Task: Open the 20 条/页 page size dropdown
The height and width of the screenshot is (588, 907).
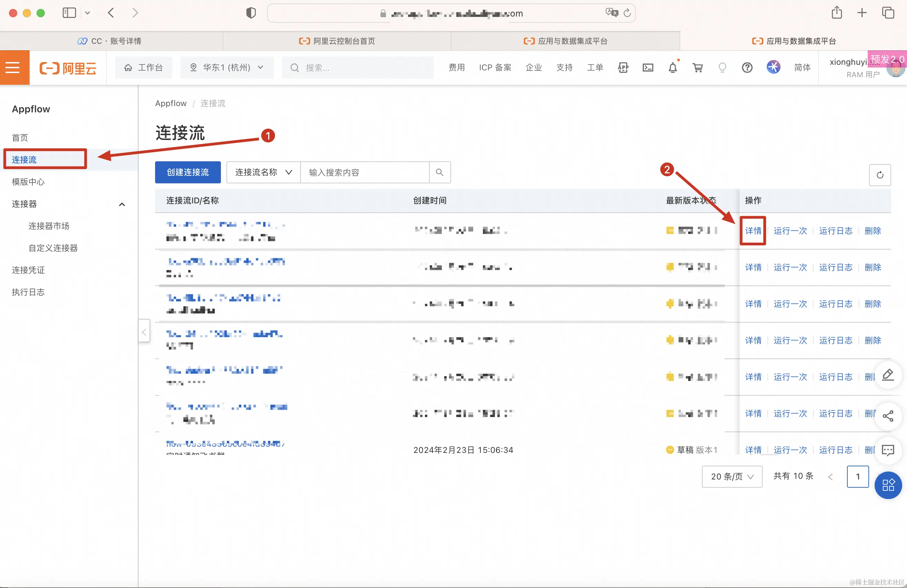Action: pyautogui.click(x=732, y=476)
